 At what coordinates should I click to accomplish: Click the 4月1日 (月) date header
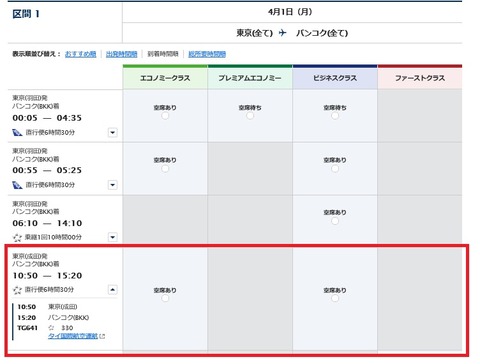tap(290, 12)
